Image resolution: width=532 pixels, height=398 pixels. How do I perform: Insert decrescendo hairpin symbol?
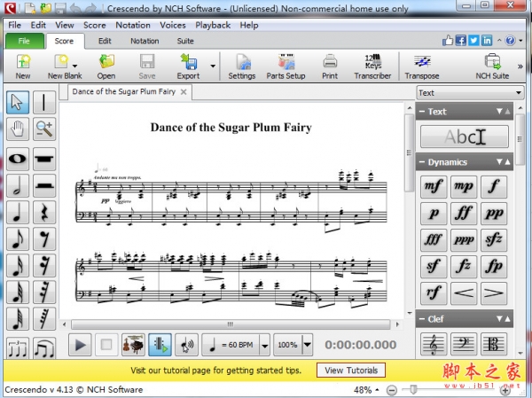[494, 293]
